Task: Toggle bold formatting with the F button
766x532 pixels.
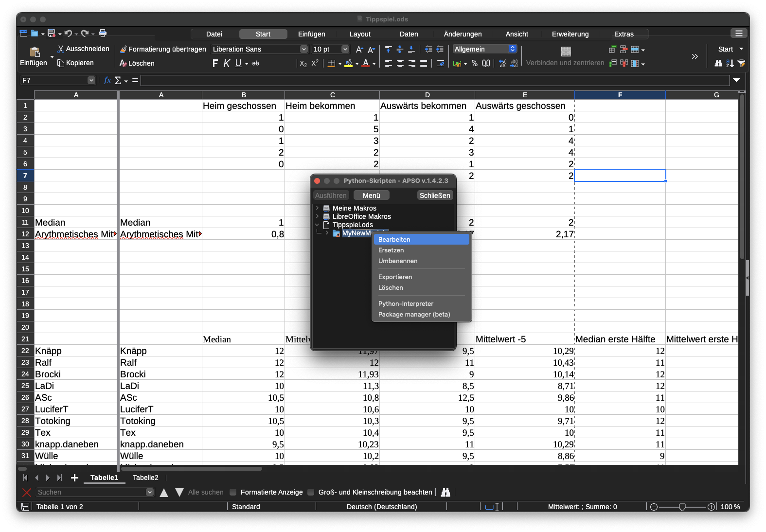Action: click(215, 64)
